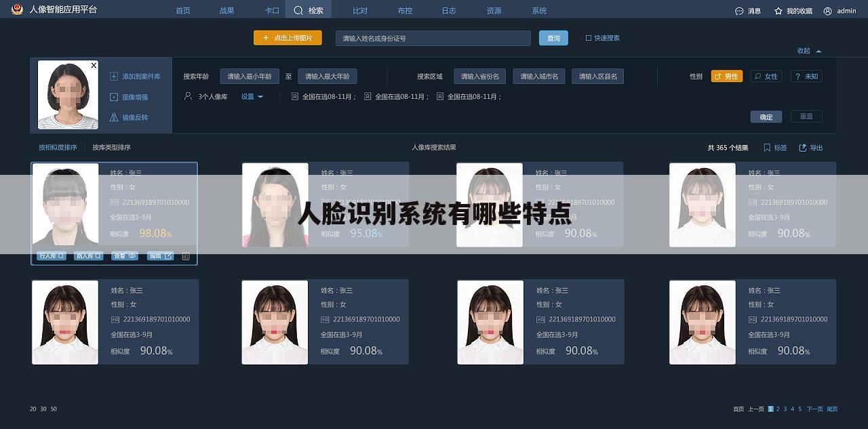Go to 尾页 last page
This screenshot has height=429, width=868.
tap(832, 409)
